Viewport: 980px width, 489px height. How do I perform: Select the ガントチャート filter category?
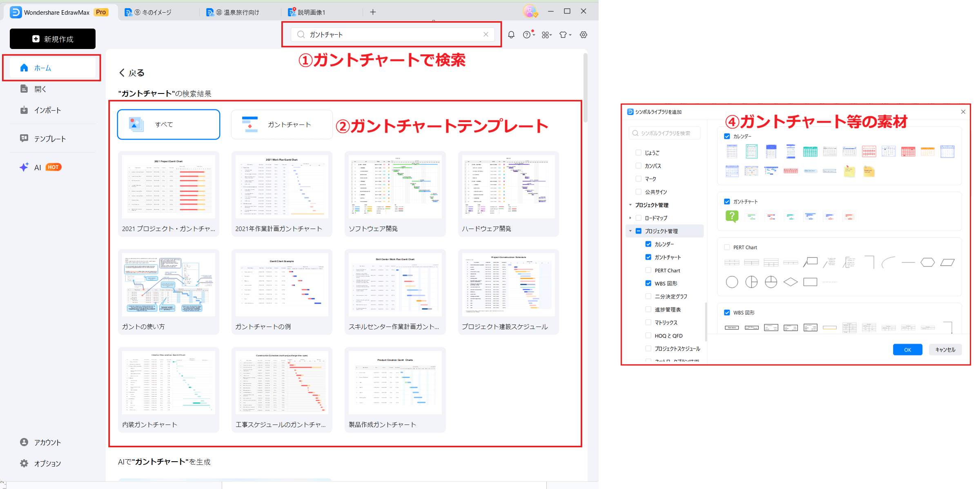[x=282, y=124]
